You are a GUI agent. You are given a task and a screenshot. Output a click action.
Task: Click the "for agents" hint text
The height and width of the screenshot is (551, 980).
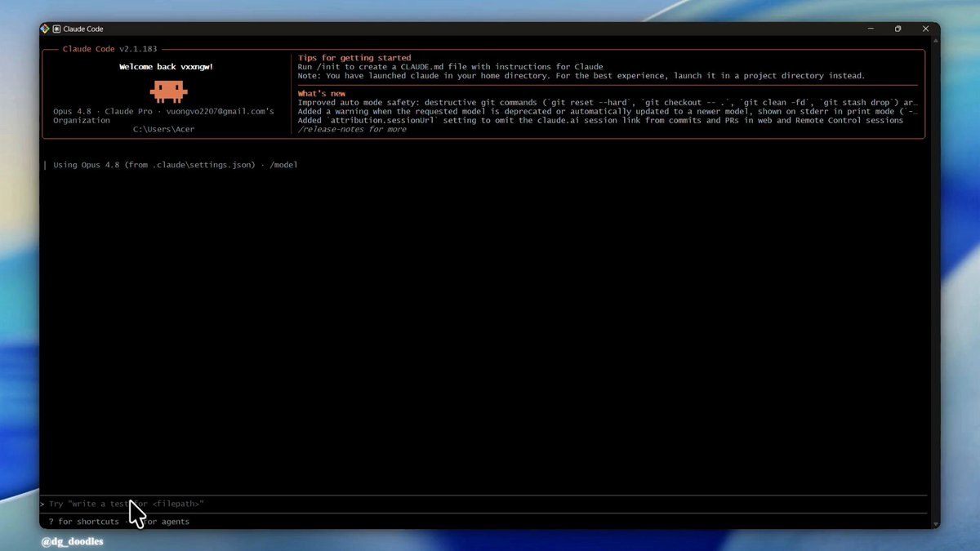tap(167, 522)
